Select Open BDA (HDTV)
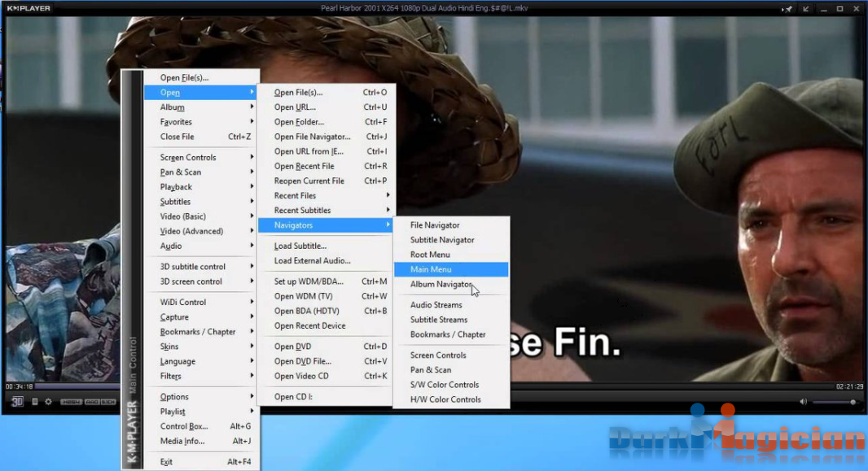Viewport: 868px width, 471px height. (326, 311)
